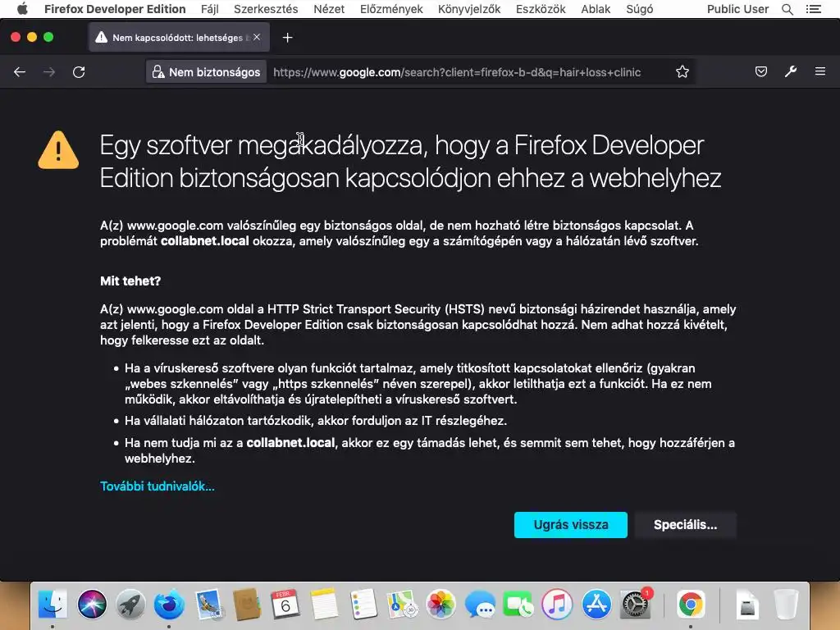The image size is (840, 630).
Task: Open iTunes music icon in Dock
Action: click(557, 605)
